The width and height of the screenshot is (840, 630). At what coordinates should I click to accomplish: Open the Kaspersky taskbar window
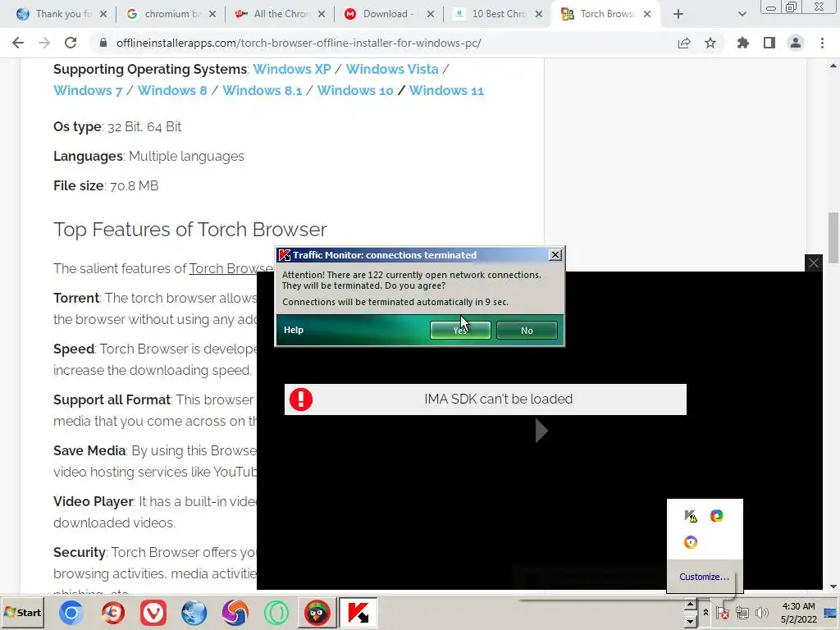[358, 613]
